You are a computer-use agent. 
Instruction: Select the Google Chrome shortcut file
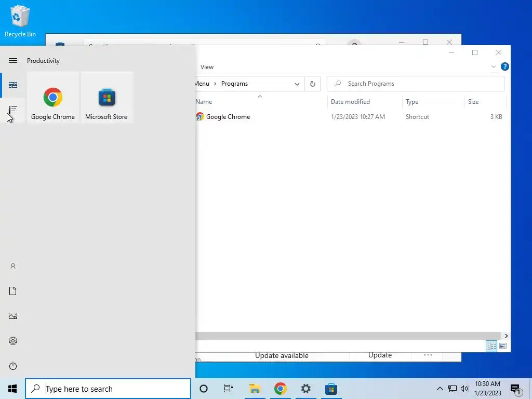click(x=228, y=117)
